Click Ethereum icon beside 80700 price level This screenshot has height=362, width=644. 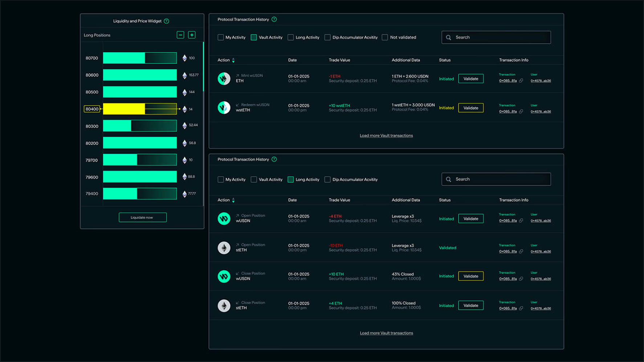point(184,58)
